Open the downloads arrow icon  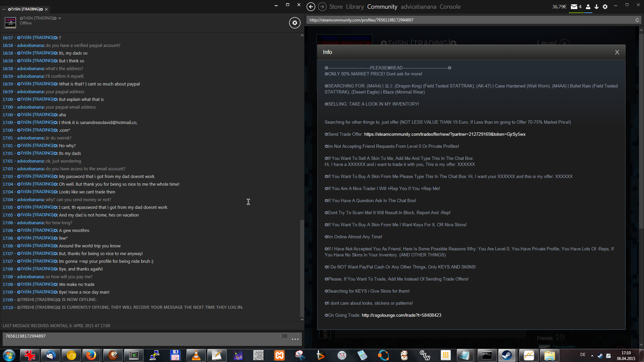(596, 7)
